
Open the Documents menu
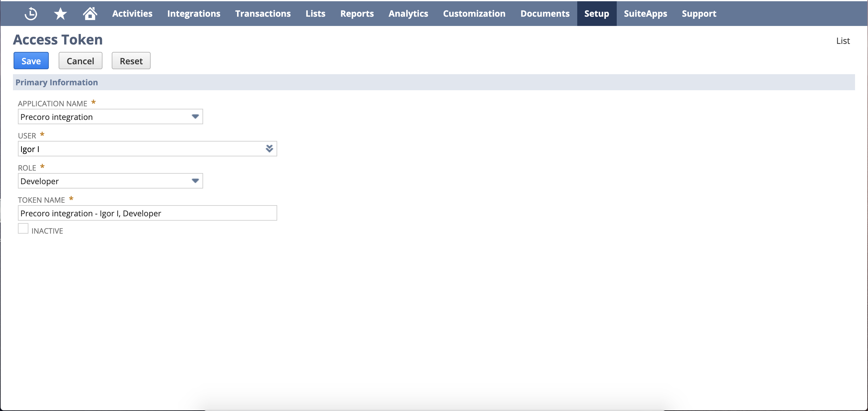tap(545, 14)
